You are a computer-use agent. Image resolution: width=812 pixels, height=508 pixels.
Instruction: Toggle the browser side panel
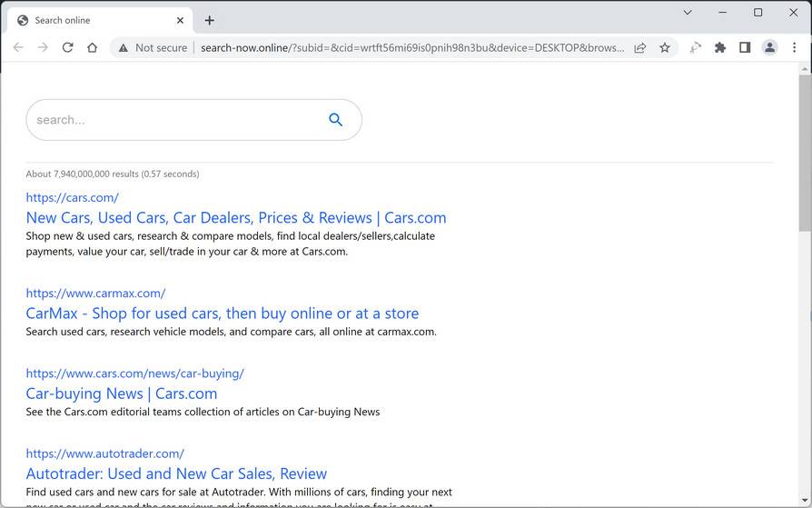click(745, 47)
